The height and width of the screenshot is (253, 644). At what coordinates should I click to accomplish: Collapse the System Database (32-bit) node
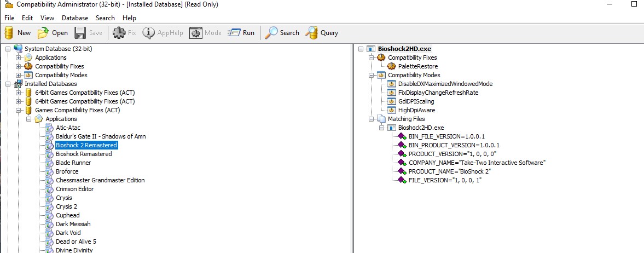click(x=8, y=49)
